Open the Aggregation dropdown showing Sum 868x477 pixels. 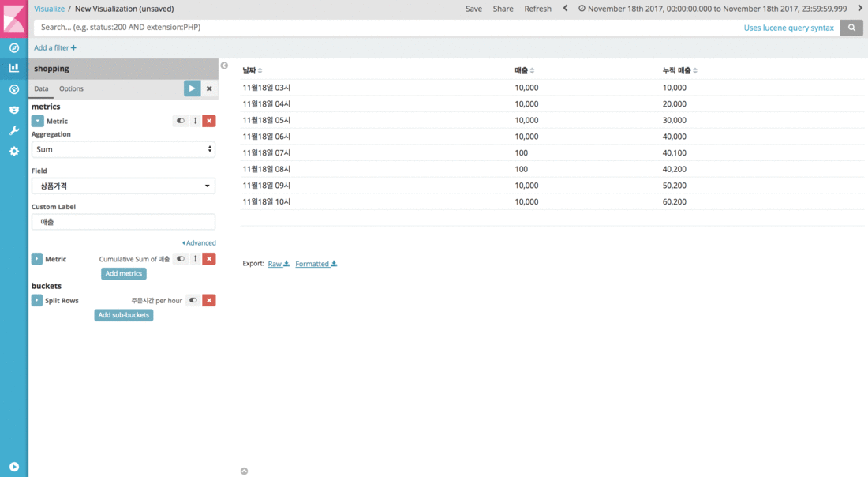coord(123,149)
